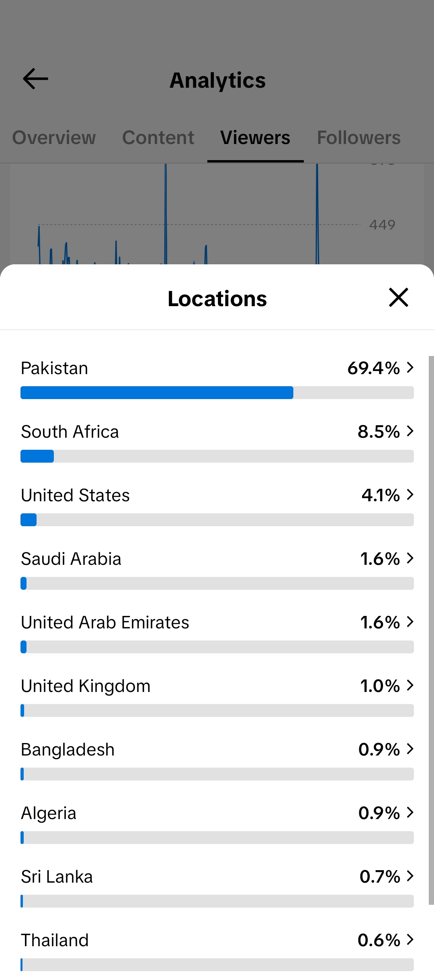Click the Locations list scrollbar

click(431, 630)
